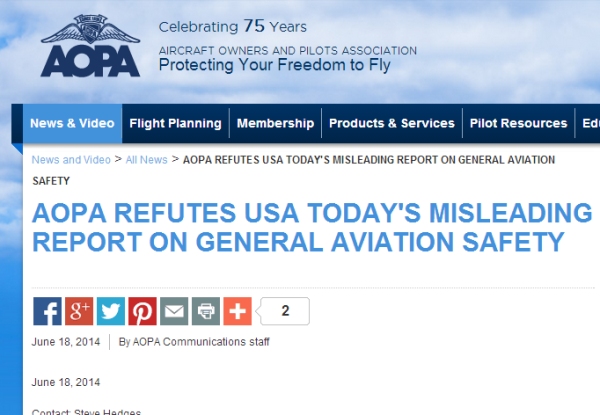Open the Flight Planning menu
The width and height of the screenshot is (600, 415).
175,124
